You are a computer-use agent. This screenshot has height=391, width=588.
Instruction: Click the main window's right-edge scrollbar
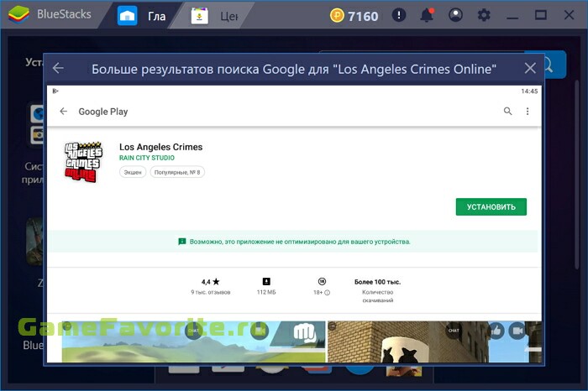577,175
